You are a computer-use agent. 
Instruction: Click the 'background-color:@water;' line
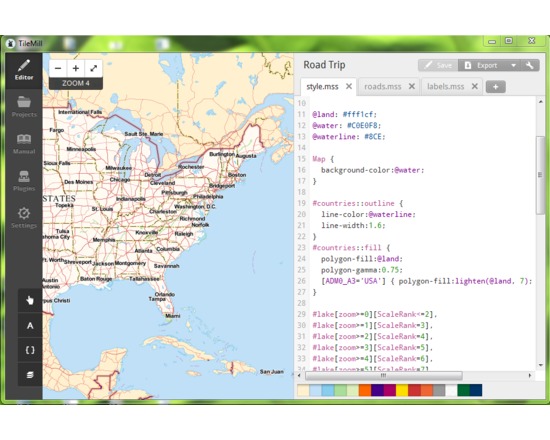[373, 170]
